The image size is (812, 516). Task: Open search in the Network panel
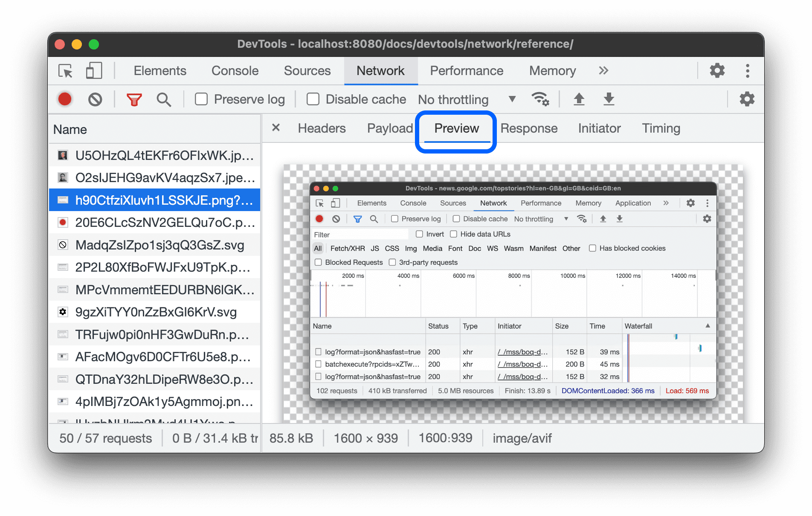click(x=164, y=99)
